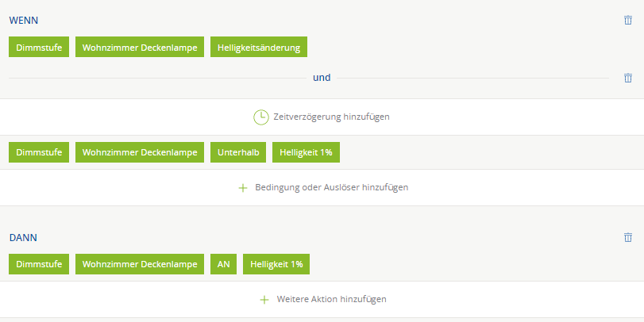Toggle the "und" logical connector
The height and width of the screenshot is (322, 644).
(321, 78)
